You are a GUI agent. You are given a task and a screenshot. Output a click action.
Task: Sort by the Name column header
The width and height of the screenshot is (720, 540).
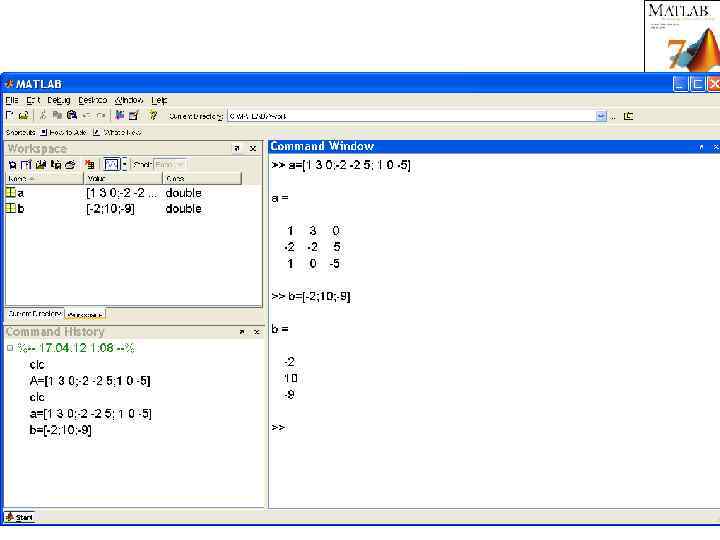click(45, 178)
